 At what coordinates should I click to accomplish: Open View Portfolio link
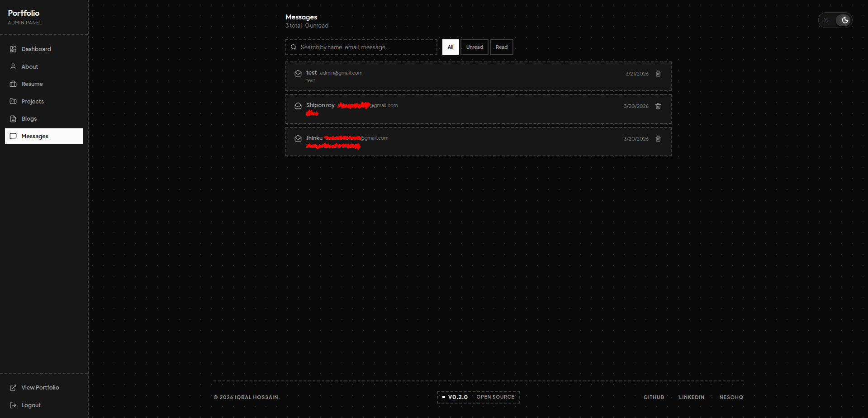(40, 388)
